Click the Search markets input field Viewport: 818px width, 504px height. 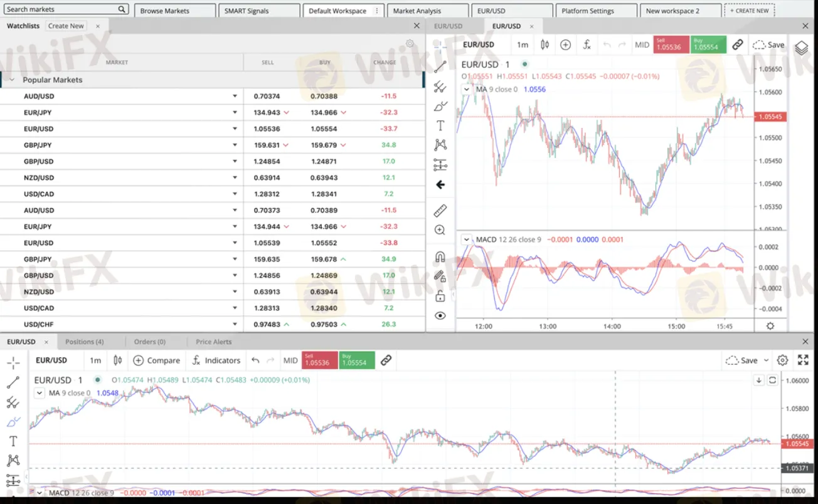[61, 9]
